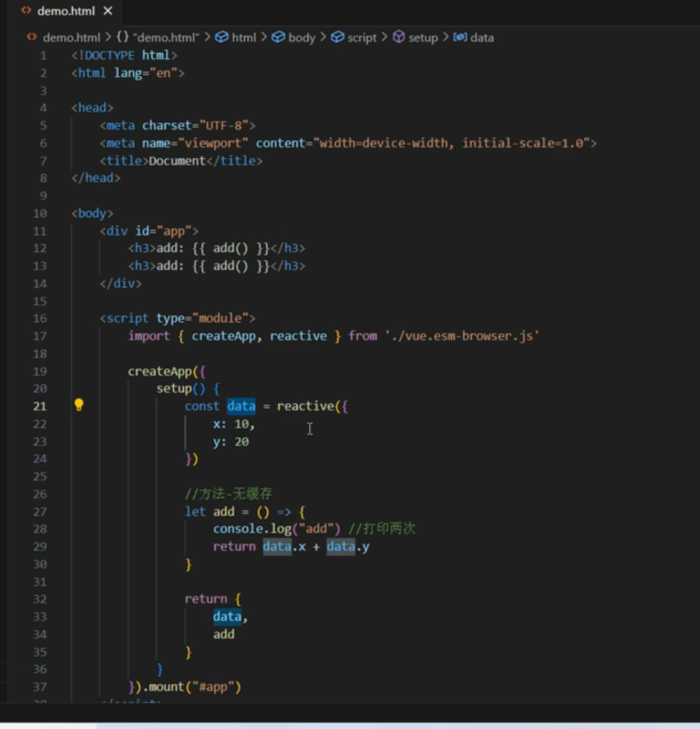Expand the chevron after the script breadcrumb
This screenshot has height=729, width=700.
click(x=384, y=37)
